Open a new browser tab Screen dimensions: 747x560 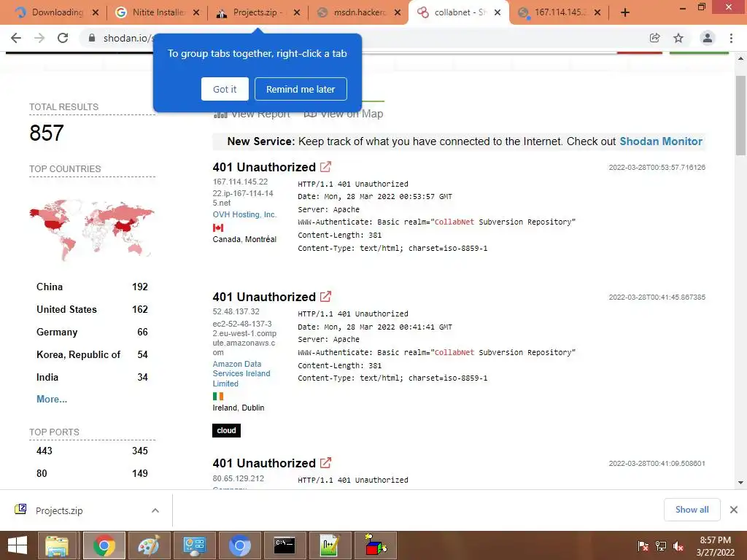pos(625,12)
